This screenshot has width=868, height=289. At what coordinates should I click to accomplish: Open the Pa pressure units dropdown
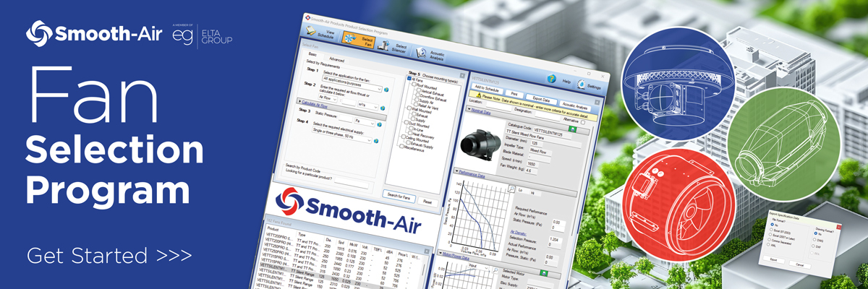(x=365, y=121)
